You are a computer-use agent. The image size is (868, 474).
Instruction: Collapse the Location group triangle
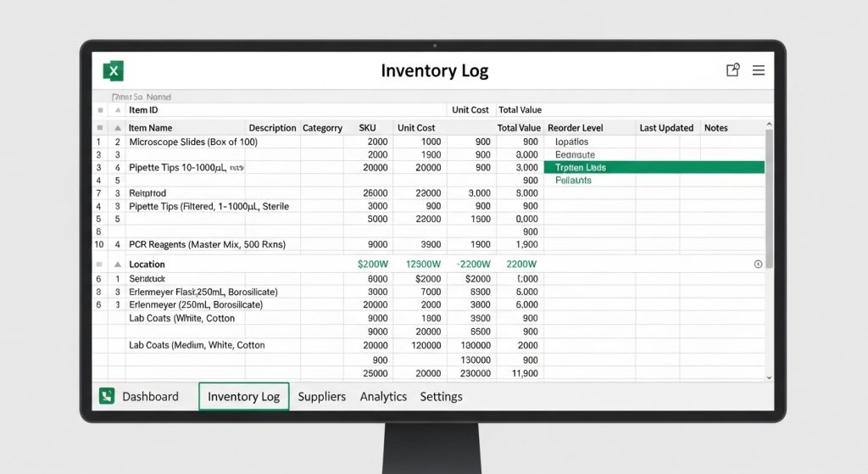pos(117,265)
